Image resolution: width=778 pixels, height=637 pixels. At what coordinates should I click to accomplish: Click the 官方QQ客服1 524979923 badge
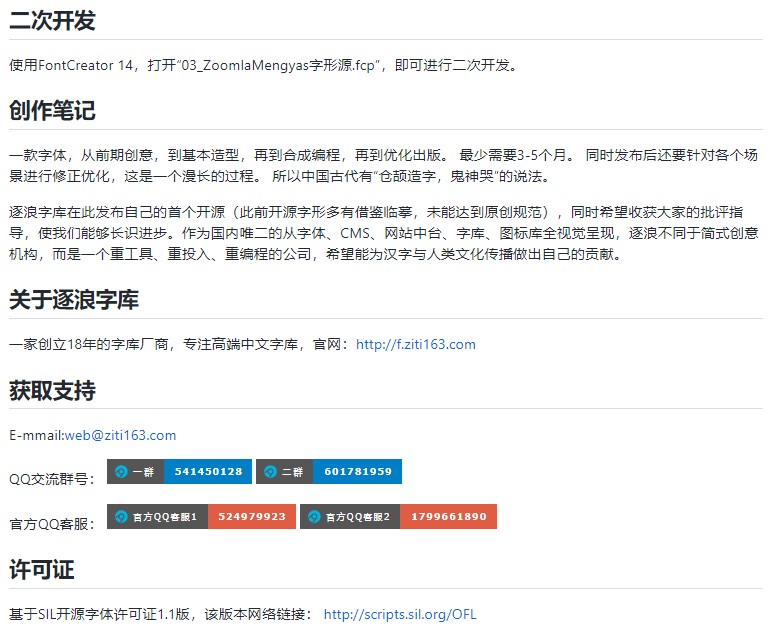pyautogui.click(x=201, y=516)
